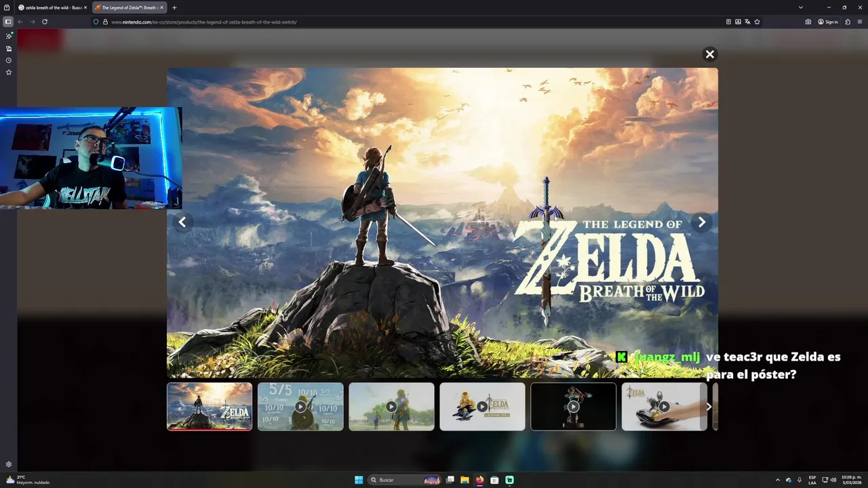Go to previous gallery image arrow
This screenshot has height=488, width=868.
182,222
